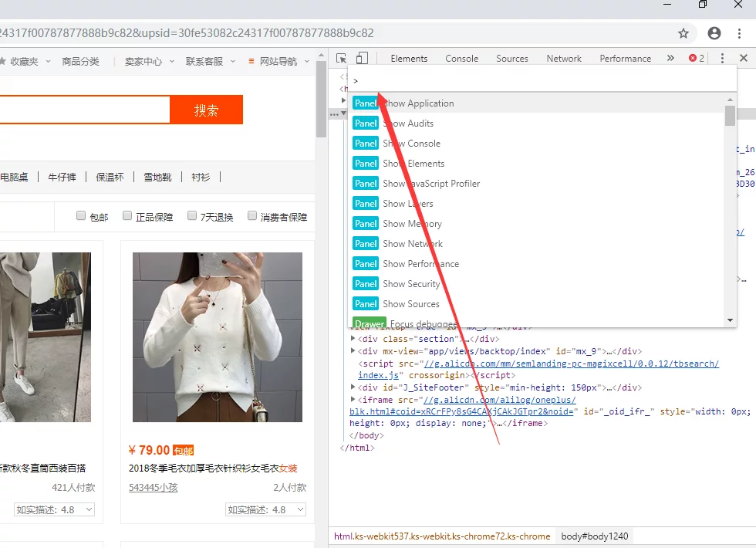This screenshot has height=548, width=756.
Task: Open the Chrome profile account icon
Action: [714, 33]
